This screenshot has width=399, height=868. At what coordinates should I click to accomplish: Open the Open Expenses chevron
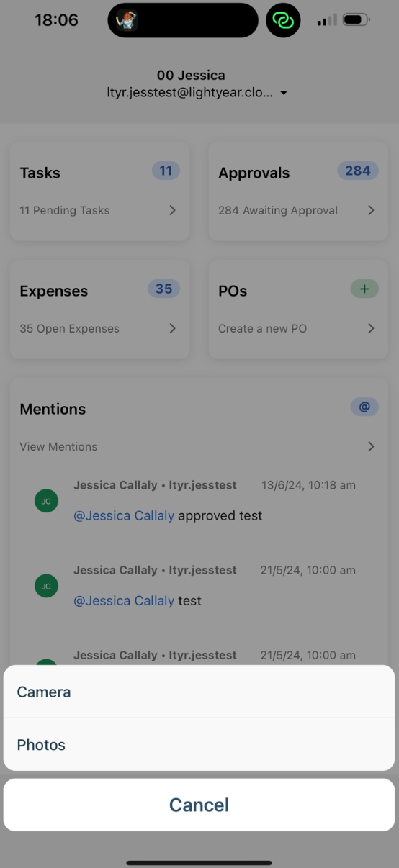coord(172,328)
